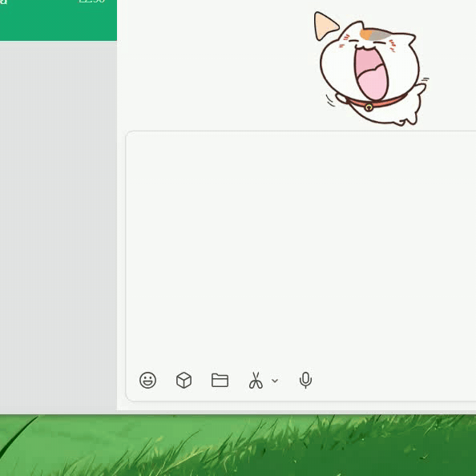476x476 pixels.
Task: Focus the message input box
Action: 301,249
